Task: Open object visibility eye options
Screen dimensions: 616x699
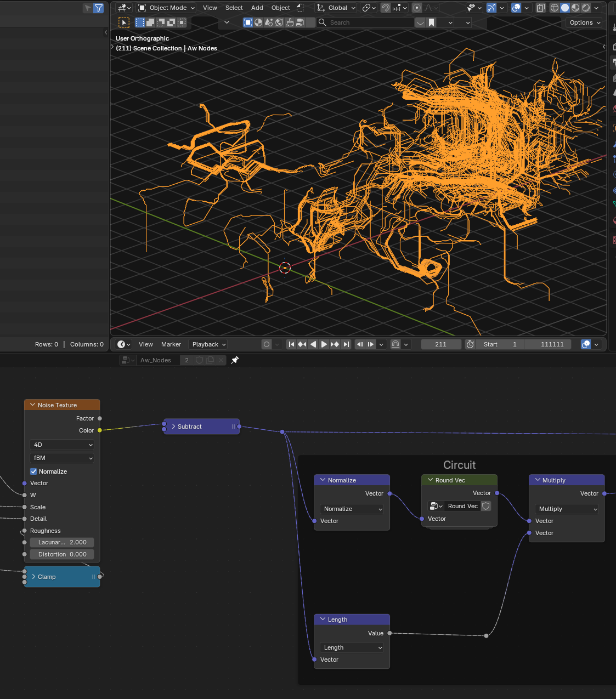Action: (x=474, y=8)
